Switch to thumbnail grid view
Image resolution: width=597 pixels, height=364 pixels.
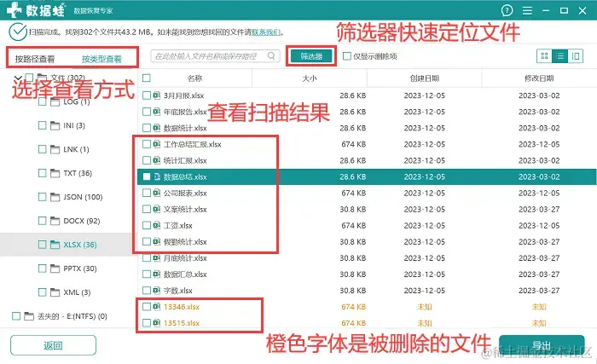[544, 56]
